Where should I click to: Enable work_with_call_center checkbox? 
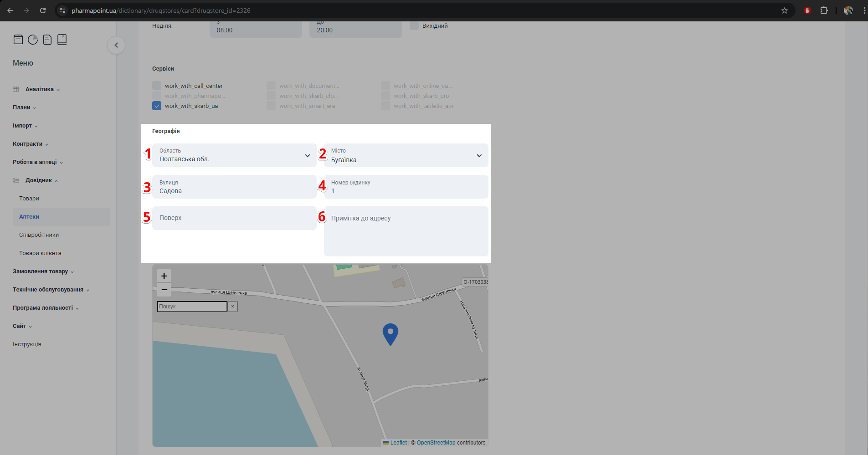157,86
